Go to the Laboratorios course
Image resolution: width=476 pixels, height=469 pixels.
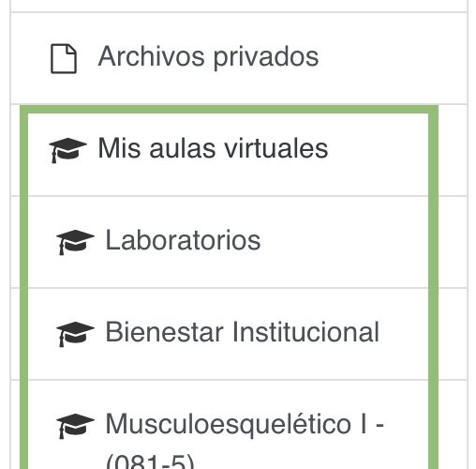[x=183, y=240]
